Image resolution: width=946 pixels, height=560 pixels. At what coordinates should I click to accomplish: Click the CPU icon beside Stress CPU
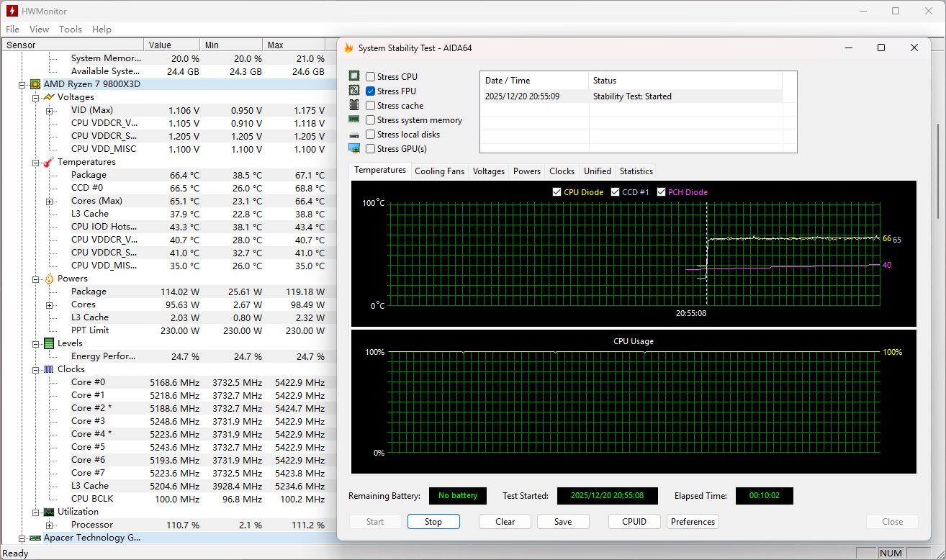(x=354, y=76)
